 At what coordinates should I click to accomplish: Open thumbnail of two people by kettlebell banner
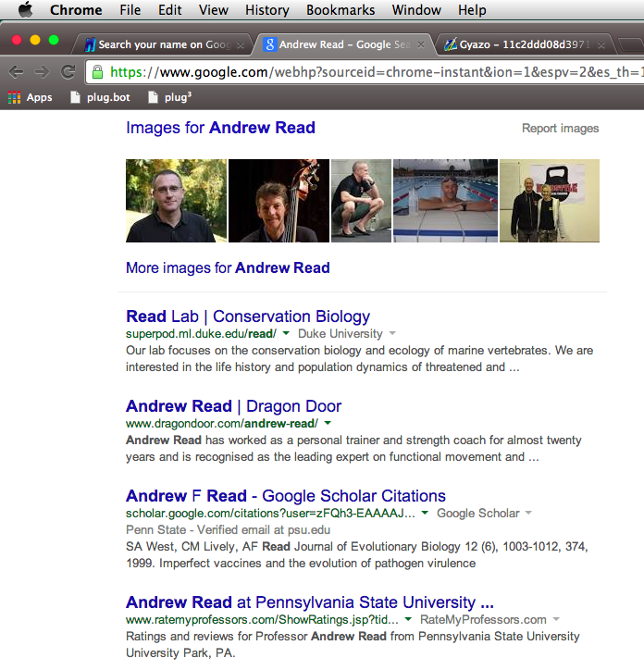[550, 201]
